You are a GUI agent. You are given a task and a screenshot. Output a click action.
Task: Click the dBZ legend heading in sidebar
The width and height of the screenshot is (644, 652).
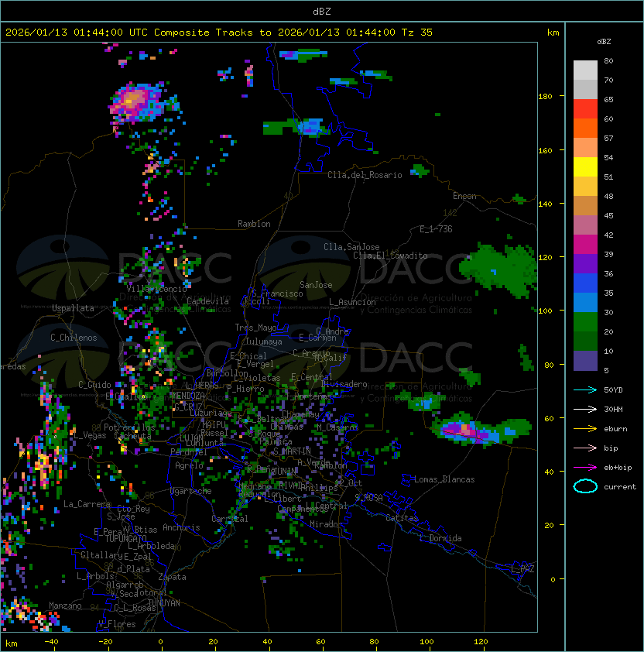[604, 42]
